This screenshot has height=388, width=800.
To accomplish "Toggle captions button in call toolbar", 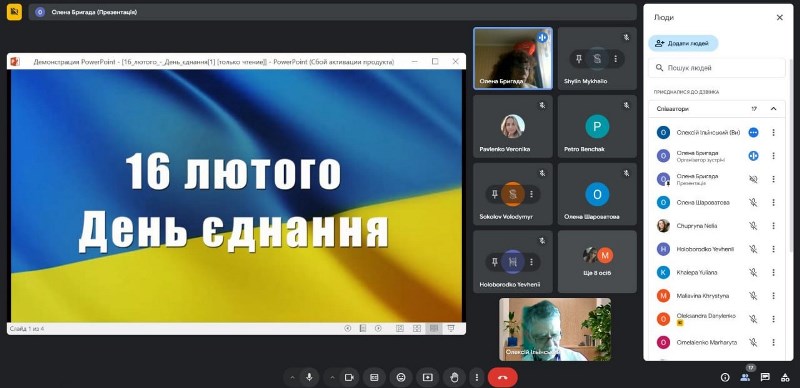I will (x=374, y=377).
